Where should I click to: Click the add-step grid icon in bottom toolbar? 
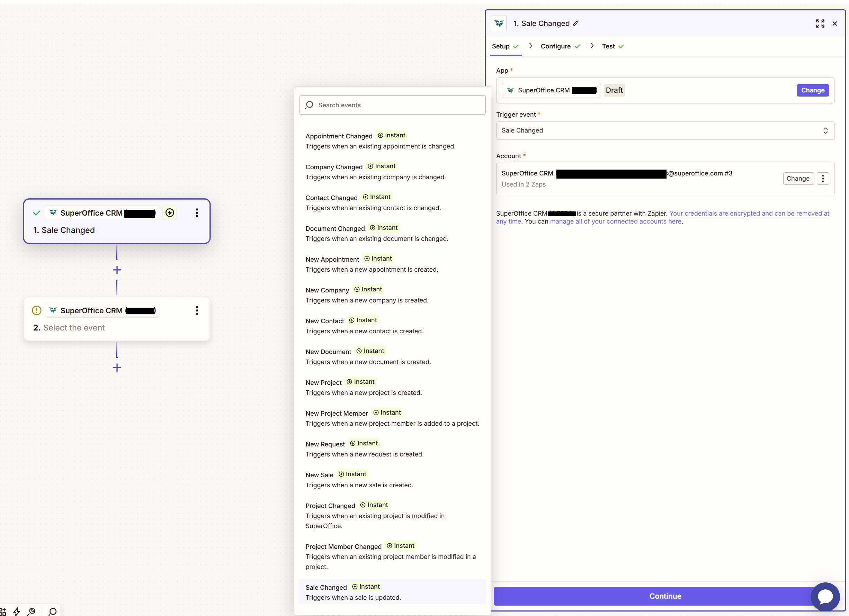coord(4,610)
